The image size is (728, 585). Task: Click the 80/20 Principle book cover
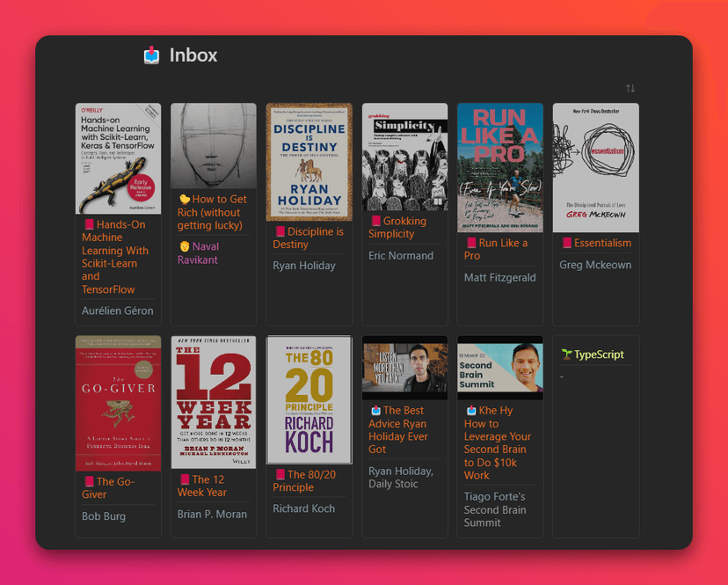coord(309,400)
